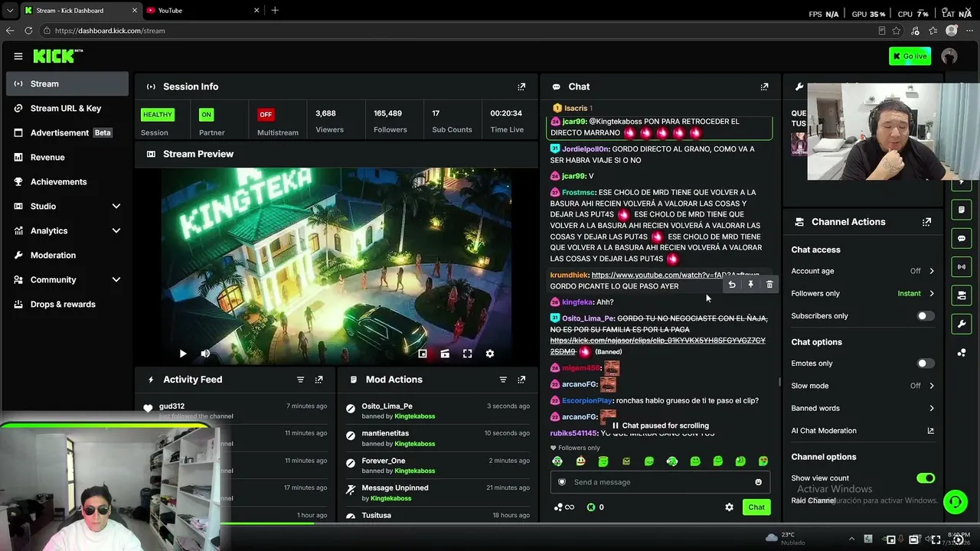Image resolution: width=980 pixels, height=551 pixels.
Task: Open the weather widget in the taskbar
Action: click(786, 539)
